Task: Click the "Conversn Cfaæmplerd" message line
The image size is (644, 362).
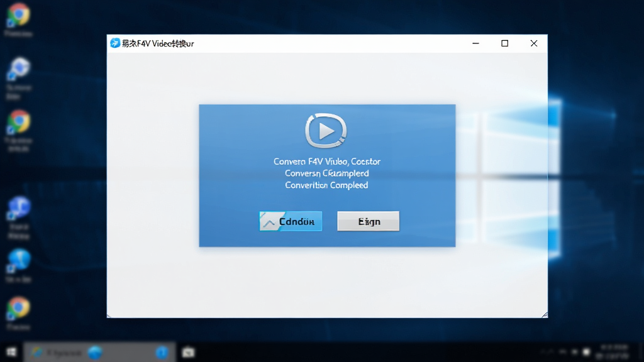Action: 327,173
